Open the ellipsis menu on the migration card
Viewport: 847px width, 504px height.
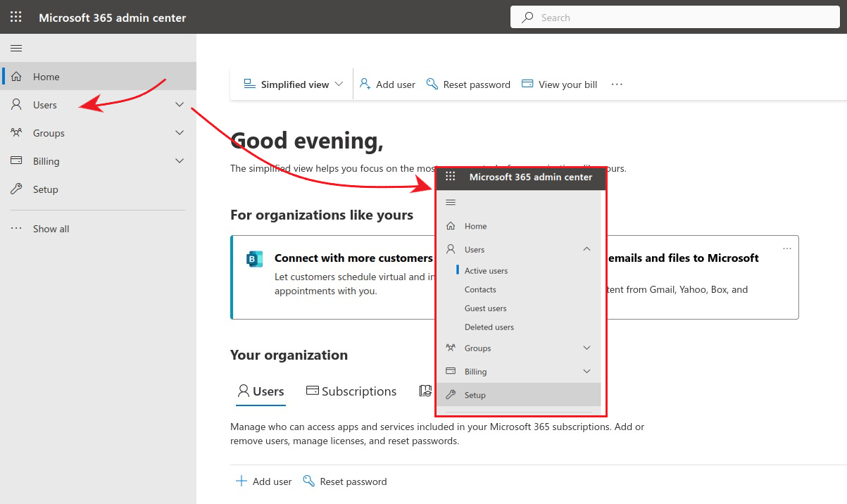(x=787, y=248)
